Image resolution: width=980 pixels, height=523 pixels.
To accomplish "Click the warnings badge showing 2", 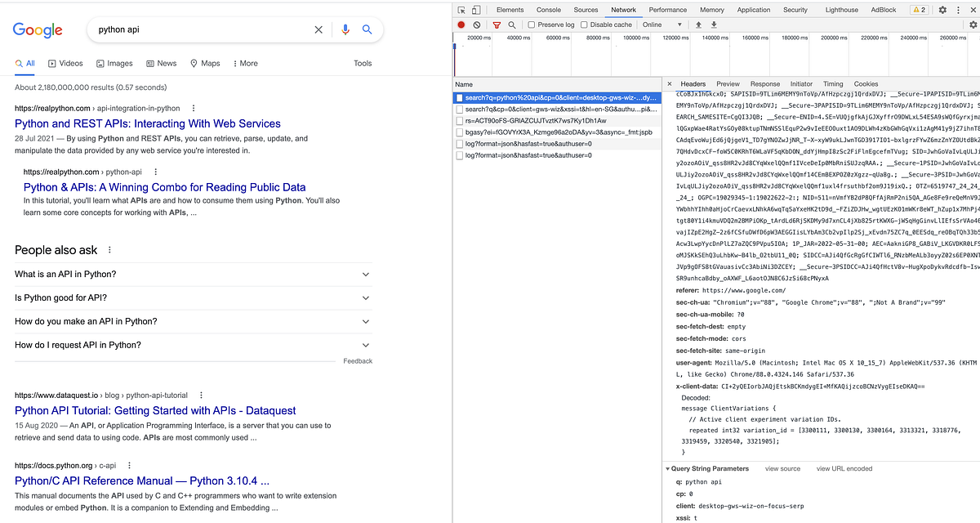I will (920, 10).
